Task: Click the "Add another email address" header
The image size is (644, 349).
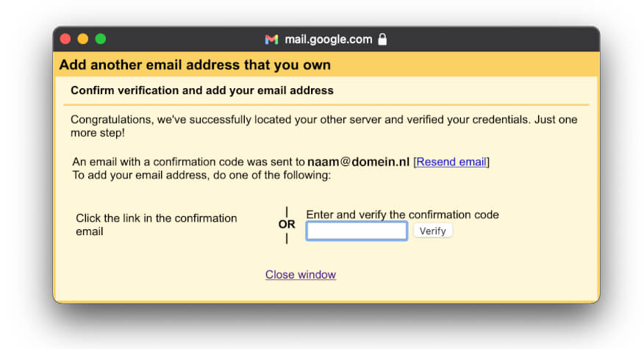Action: (x=195, y=65)
